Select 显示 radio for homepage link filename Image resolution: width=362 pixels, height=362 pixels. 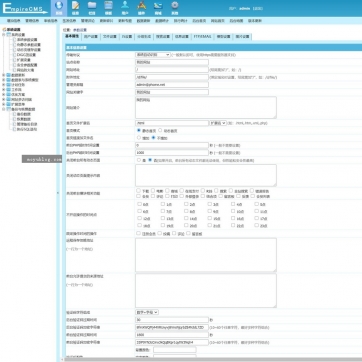click(x=139, y=138)
